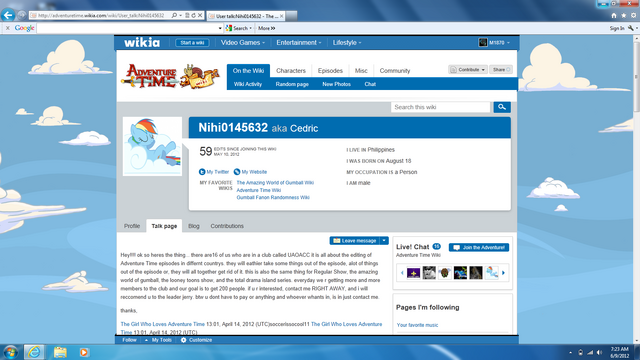Expand Google toolbar search box dropdown

(x=220, y=28)
